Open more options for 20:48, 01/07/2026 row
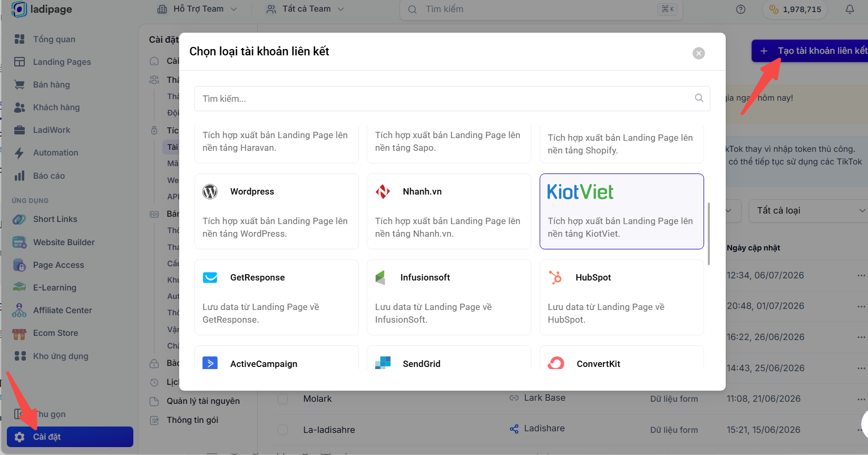Image resolution: width=868 pixels, height=455 pixels. coord(861,306)
